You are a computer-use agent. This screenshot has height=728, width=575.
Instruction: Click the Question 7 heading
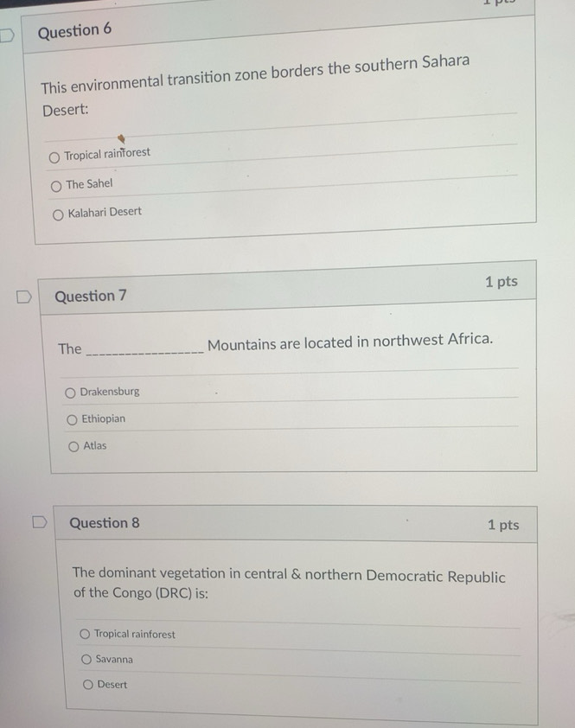coord(91,296)
